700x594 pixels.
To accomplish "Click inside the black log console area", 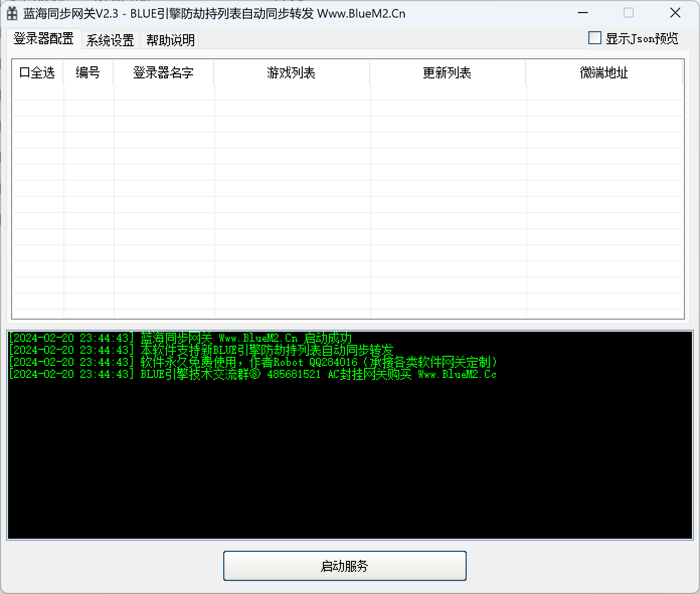I will point(347,452).
